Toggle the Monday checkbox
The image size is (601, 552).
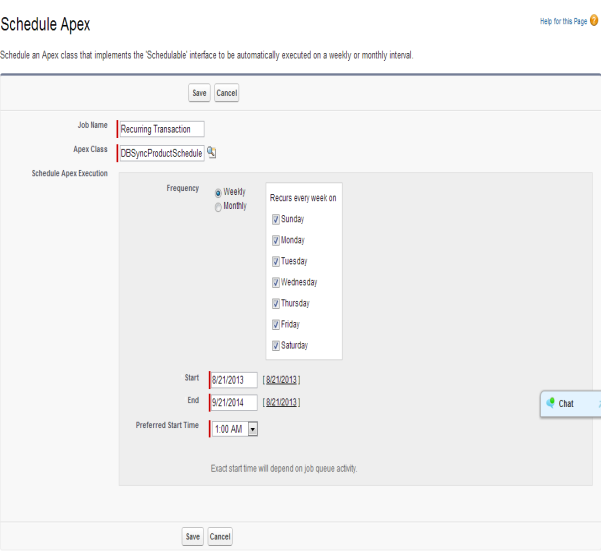click(x=275, y=240)
